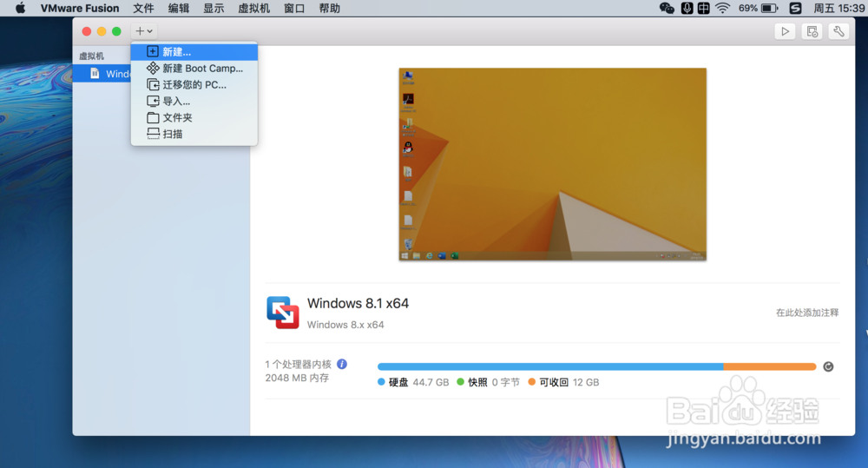868x468 pixels.
Task: Click the WeChat menu bar icon
Action: (667, 9)
